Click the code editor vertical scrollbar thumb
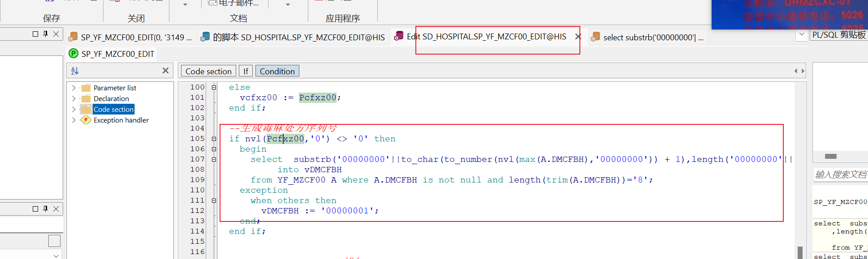The image size is (868, 259). click(x=800, y=252)
